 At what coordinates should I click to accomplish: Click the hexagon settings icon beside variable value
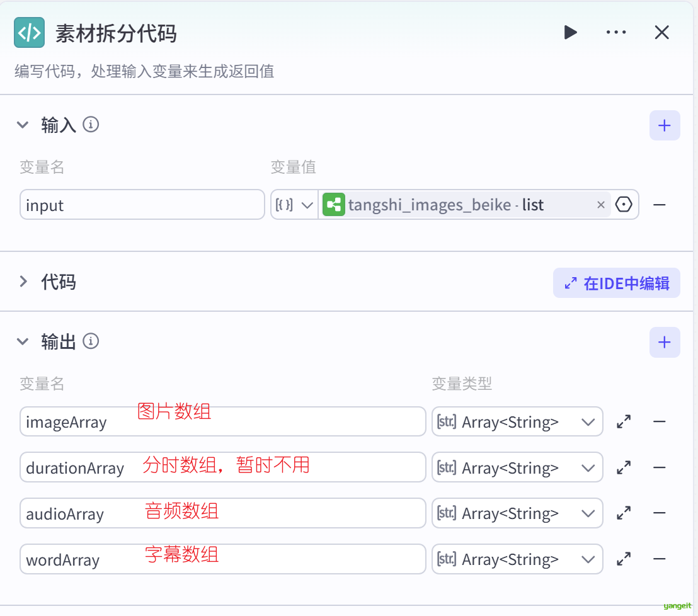(x=624, y=205)
